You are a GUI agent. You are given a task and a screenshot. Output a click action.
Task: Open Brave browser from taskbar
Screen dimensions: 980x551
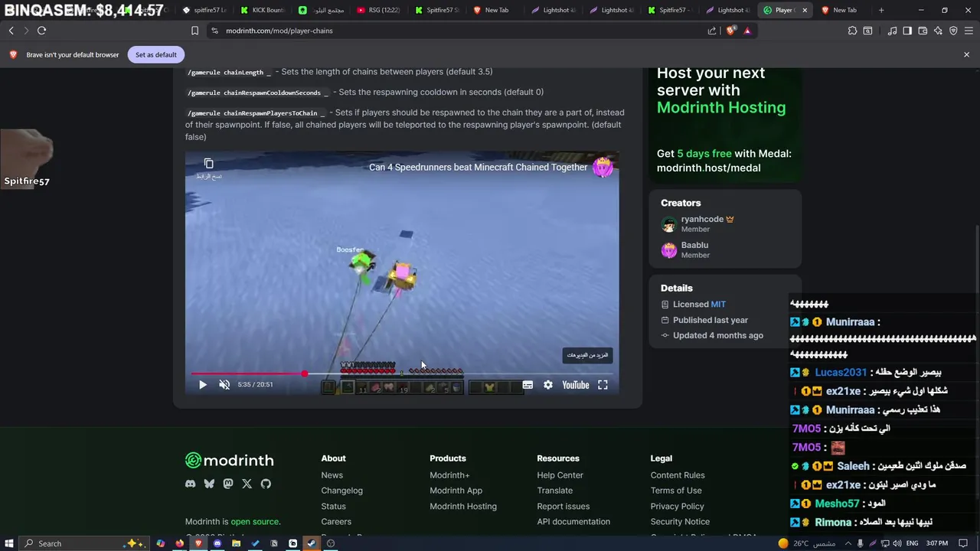click(x=198, y=543)
